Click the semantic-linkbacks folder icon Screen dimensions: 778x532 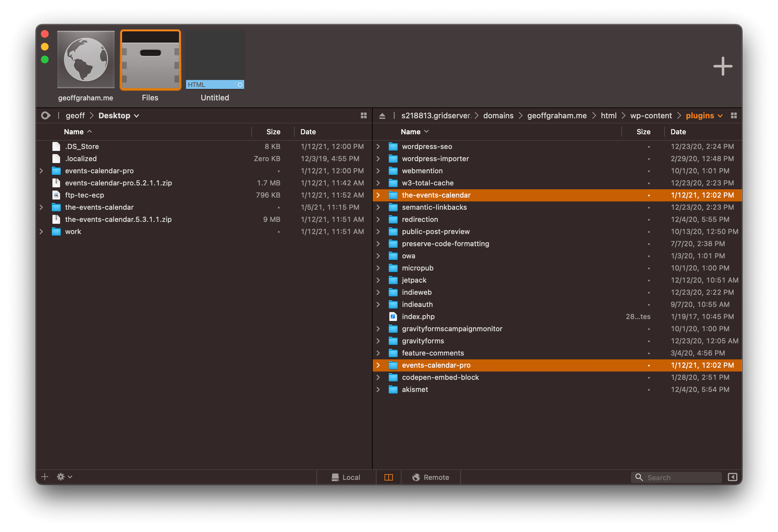coord(393,207)
